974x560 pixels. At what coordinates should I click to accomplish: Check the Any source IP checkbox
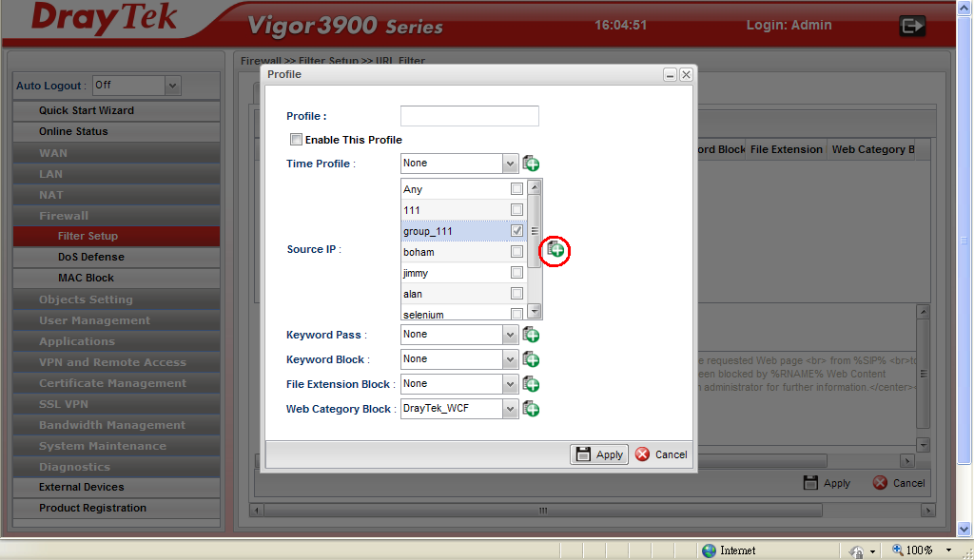coord(516,189)
